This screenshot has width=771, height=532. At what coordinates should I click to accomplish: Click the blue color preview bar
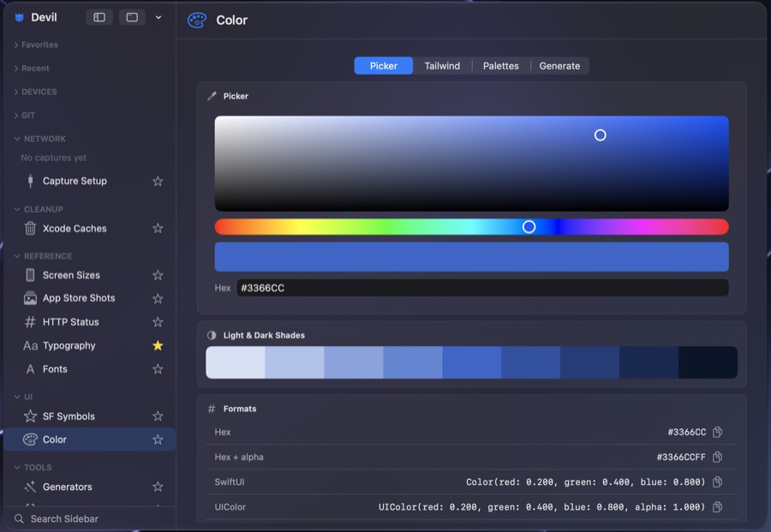tap(471, 257)
